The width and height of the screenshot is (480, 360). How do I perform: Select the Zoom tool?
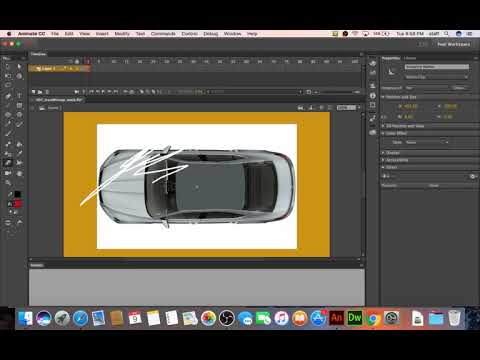pyautogui.click(x=7, y=182)
